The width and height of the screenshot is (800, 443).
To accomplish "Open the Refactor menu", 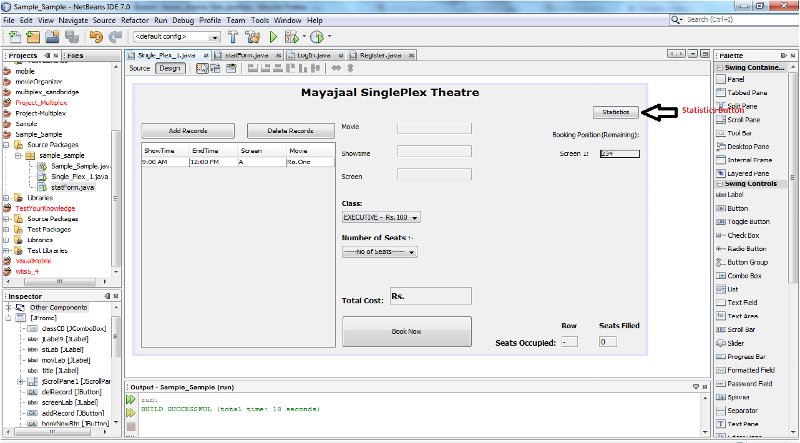I will point(134,19).
